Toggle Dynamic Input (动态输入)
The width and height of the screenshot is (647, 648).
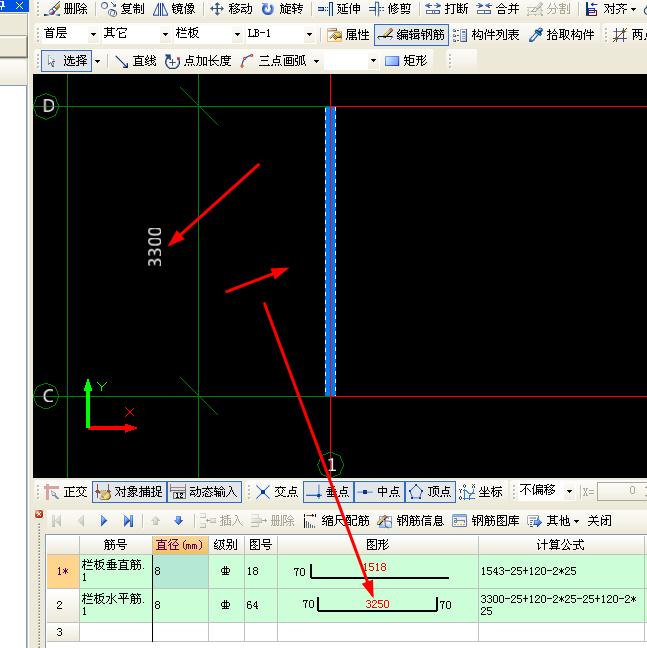pos(204,492)
